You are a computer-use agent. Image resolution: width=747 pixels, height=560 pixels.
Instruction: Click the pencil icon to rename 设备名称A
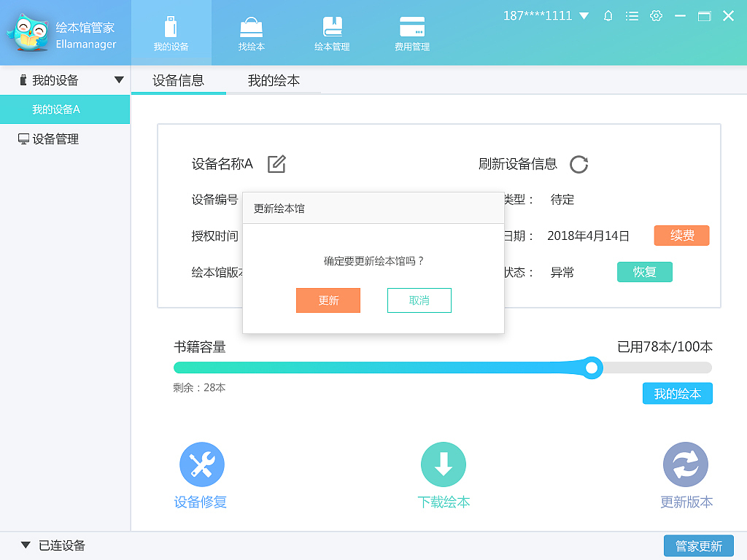tap(276, 165)
